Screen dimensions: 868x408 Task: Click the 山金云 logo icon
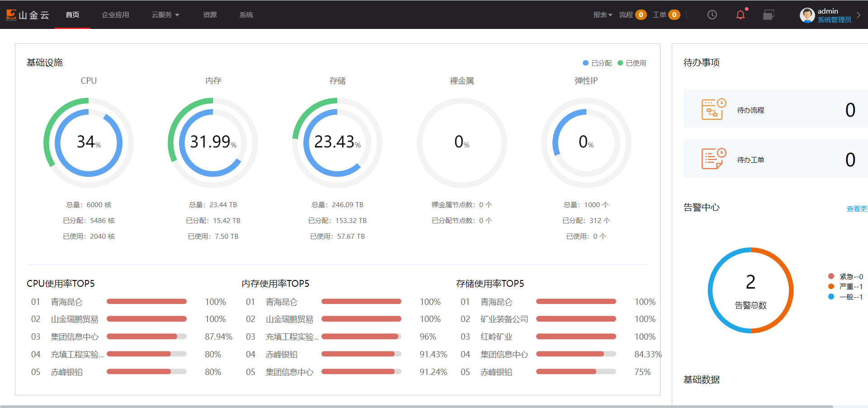pos(12,14)
